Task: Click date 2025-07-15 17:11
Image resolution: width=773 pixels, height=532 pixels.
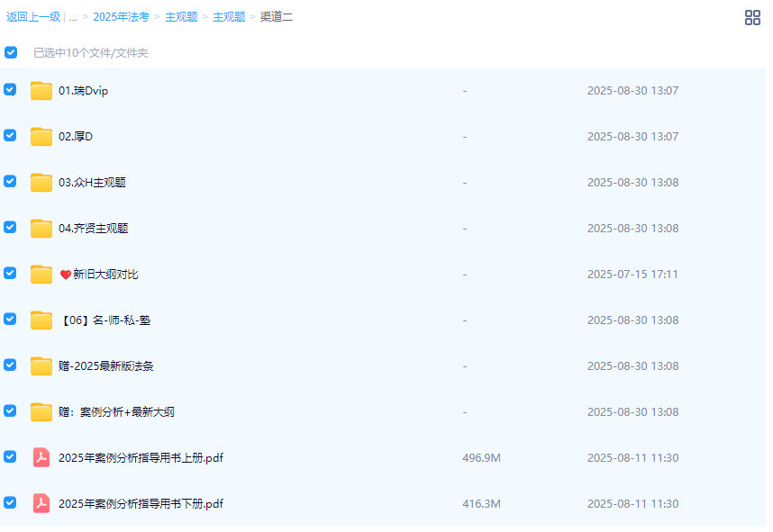Action: pyautogui.click(x=632, y=275)
